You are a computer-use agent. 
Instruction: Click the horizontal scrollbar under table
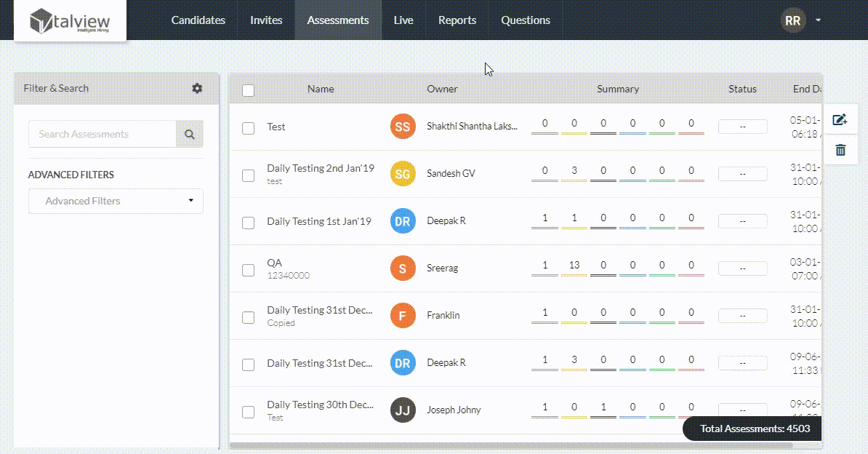[512, 445]
